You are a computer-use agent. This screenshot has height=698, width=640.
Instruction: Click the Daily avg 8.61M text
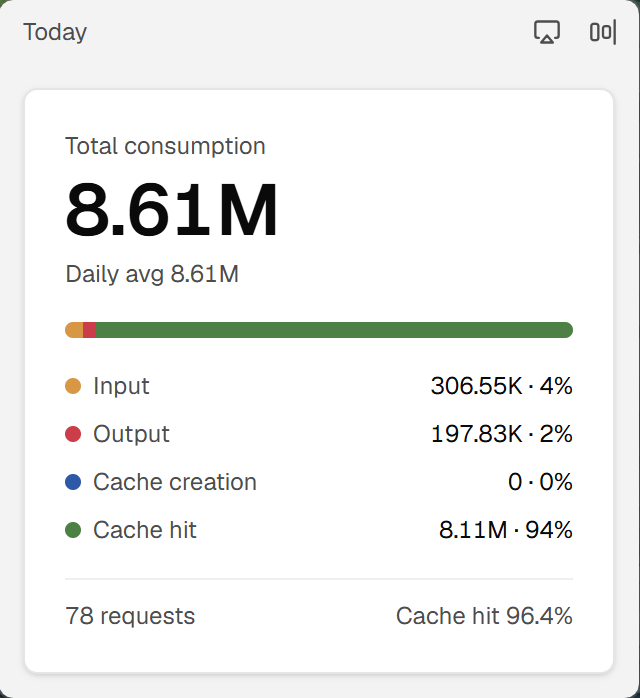152,274
